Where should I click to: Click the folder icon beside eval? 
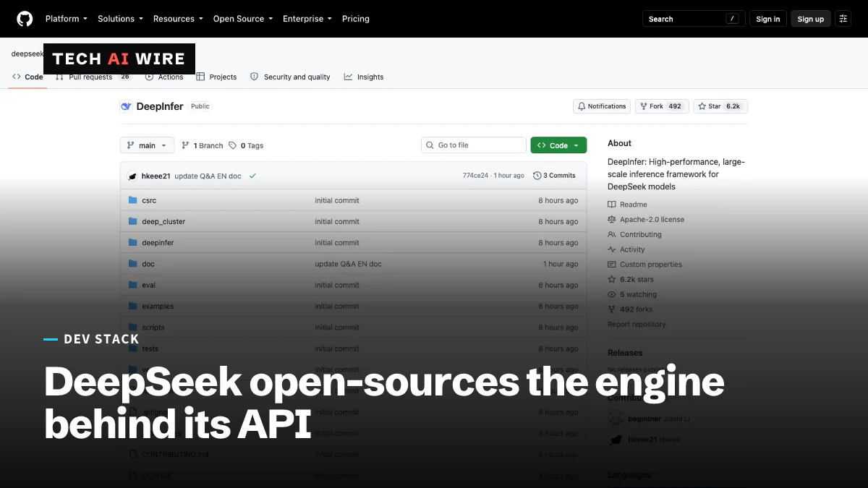click(x=132, y=285)
